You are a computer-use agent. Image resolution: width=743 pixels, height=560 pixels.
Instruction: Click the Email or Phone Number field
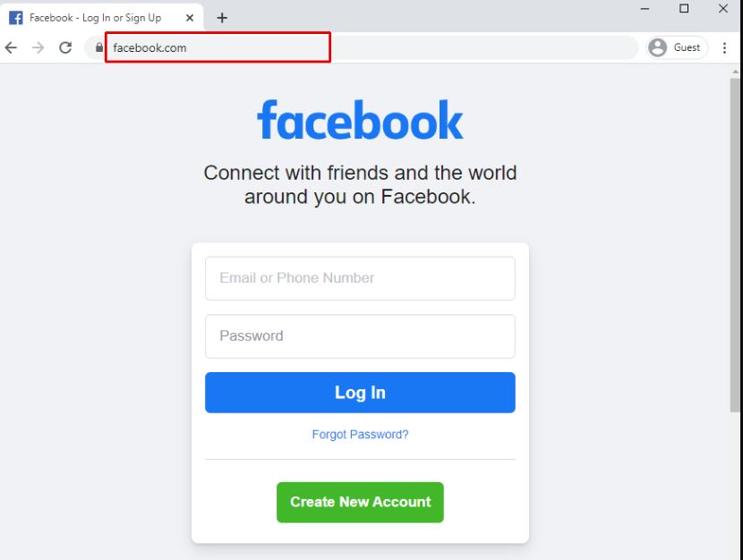point(360,278)
